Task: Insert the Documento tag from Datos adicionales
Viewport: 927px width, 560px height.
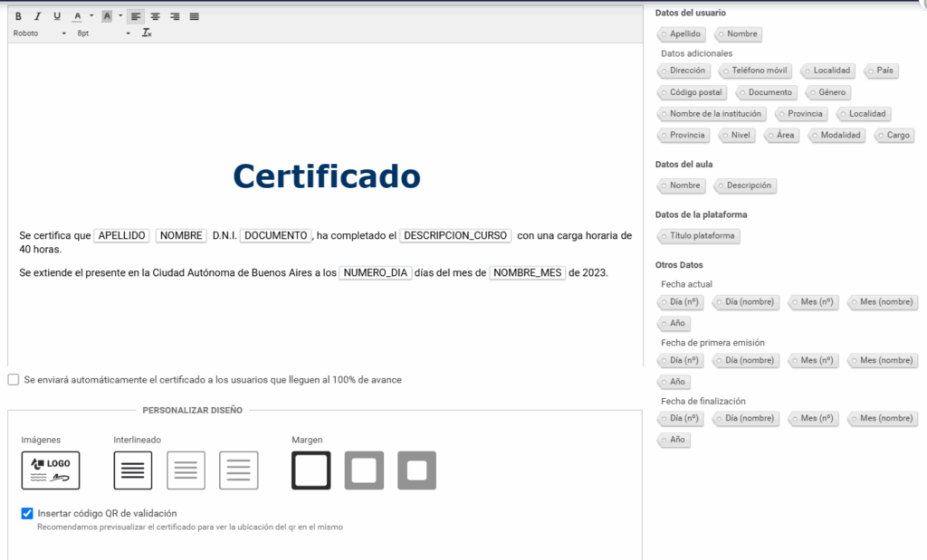Action: pyautogui.click(x=766, y=91)
